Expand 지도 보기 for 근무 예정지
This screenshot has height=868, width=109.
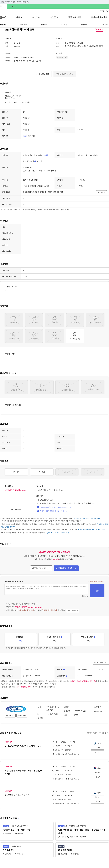pyautogui.click(x=102, y=192)
